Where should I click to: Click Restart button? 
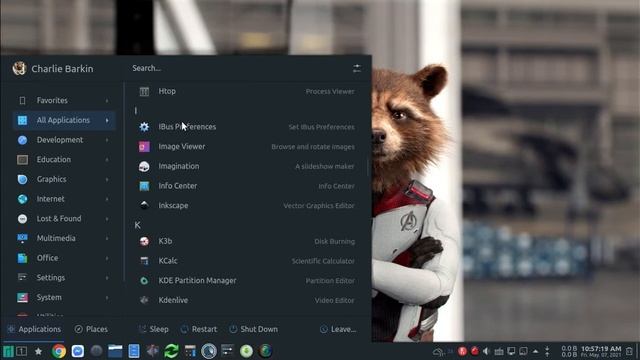click(x=199, y=329)
